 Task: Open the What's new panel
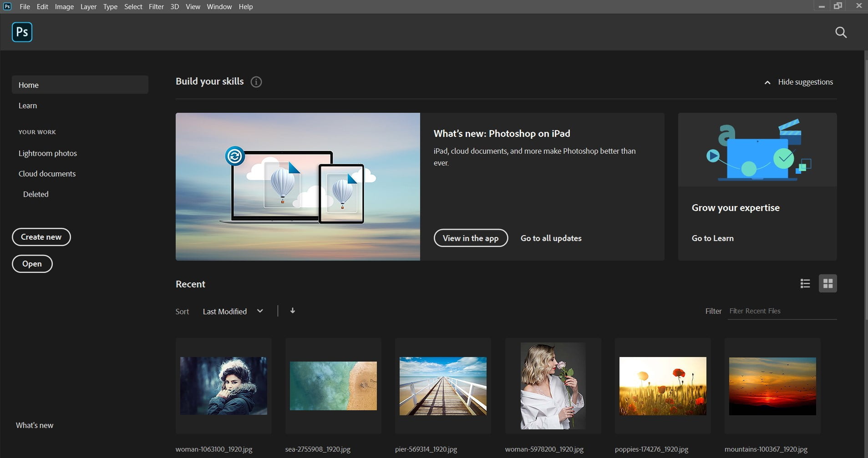pyautogui.click(x=34, y=425)
